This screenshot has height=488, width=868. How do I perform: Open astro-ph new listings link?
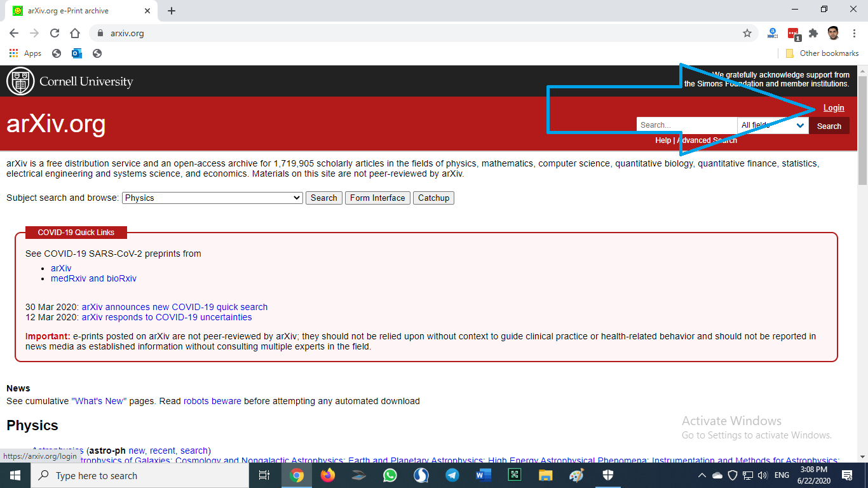click(x=137, y=451)
